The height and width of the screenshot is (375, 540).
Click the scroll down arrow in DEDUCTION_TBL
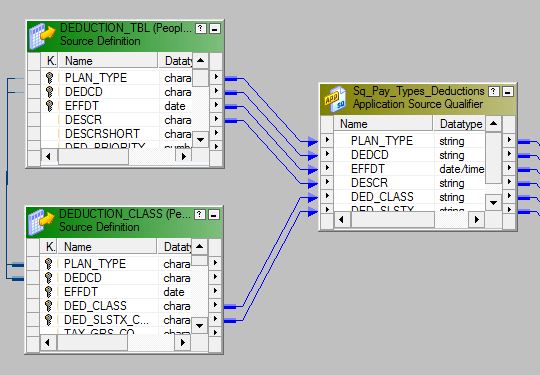(x=200, y=140)
